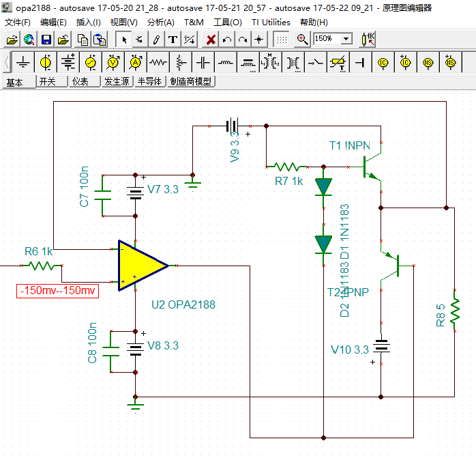This screenshot has height=456, width=476.
Task: Select the V8 3.3 battery label
Action: point(163,345)
